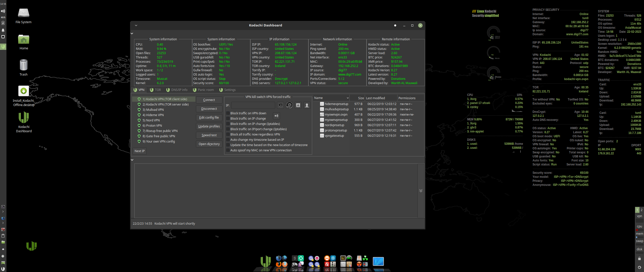This screenshot has height=272, width=644.
Task: Select Kodachi VPN (TOR client side) option
Action: point(164,99)
